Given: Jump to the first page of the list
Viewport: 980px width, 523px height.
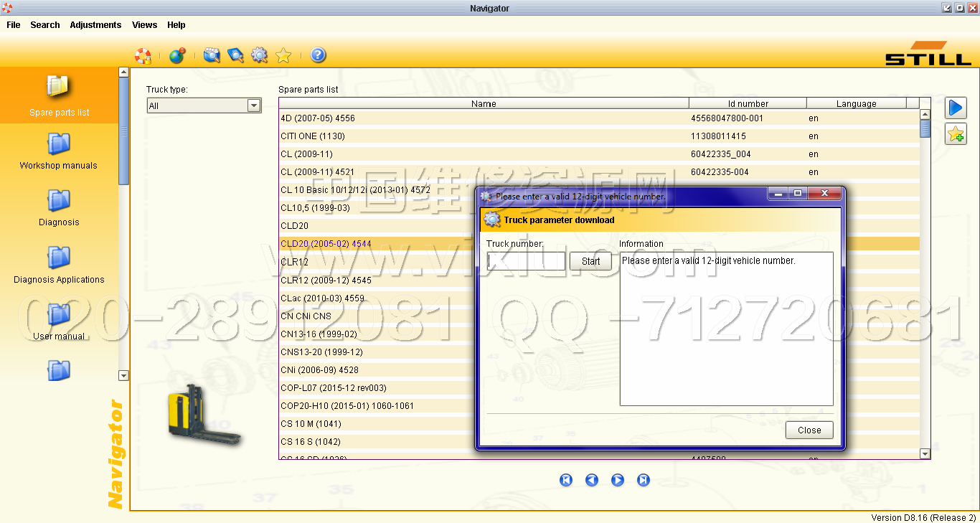Looking at the screenshot, I should point(566,480).
